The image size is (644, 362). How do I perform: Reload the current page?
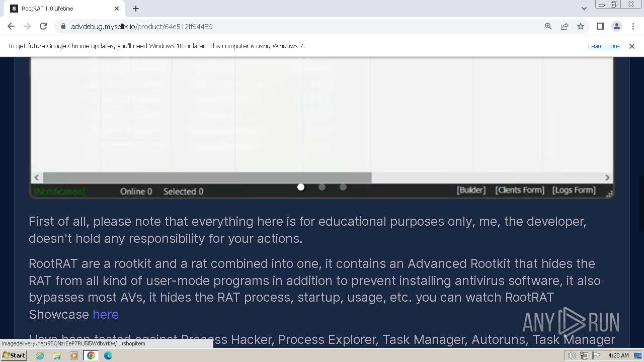[43, 26]
